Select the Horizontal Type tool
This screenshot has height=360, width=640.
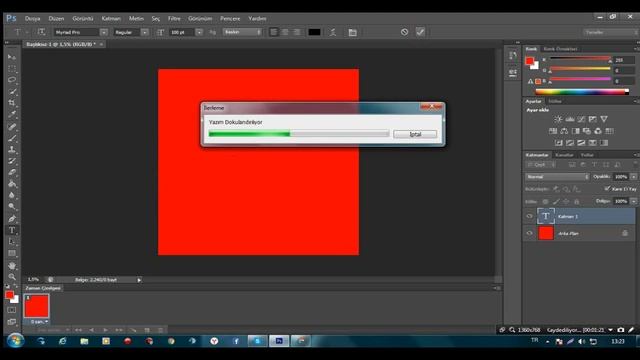[x=12, y=230]
